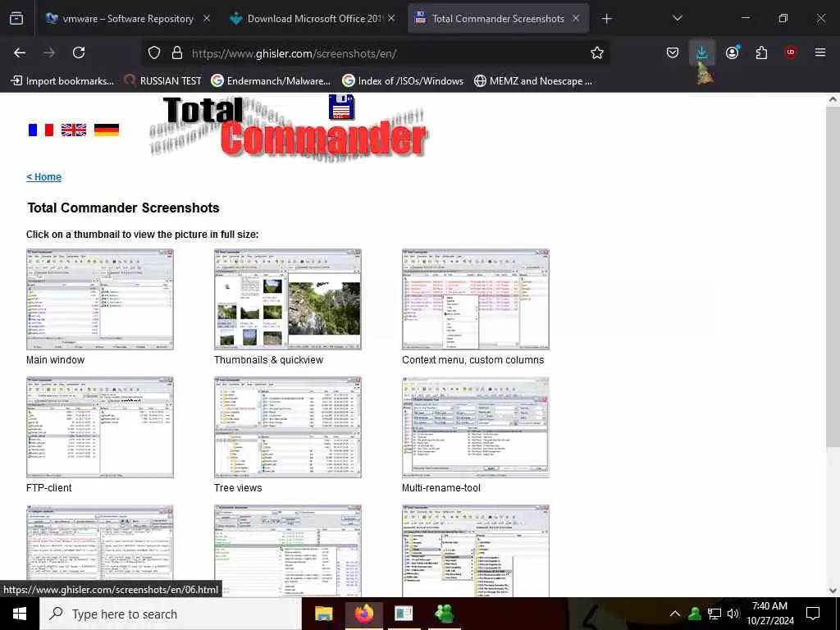The width and height of the screenshot is (840, 630).
Task: Follow the < Home link
Action: point(44,177)
